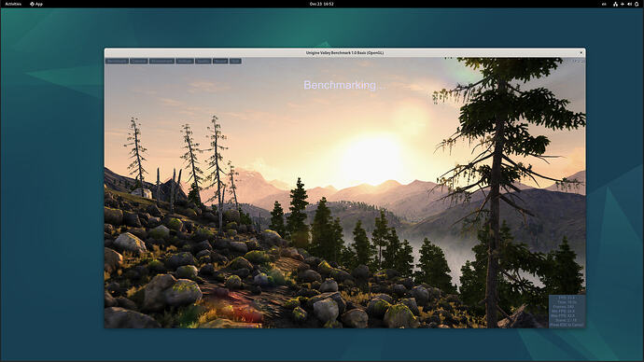Click the keyboard language indicator "en"
Screen dimensions: 644x362
click(604, 4)
